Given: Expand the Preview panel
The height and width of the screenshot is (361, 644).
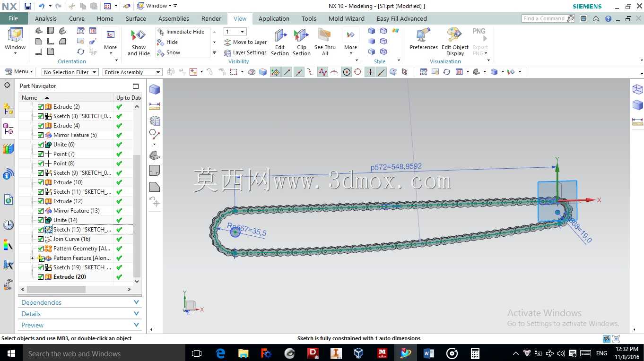Looking at the screenshot, I should [x=79, y=325].
